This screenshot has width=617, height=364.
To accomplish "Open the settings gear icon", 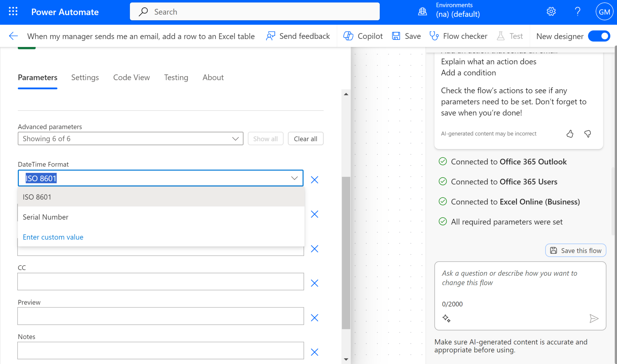I will (551, 12).
